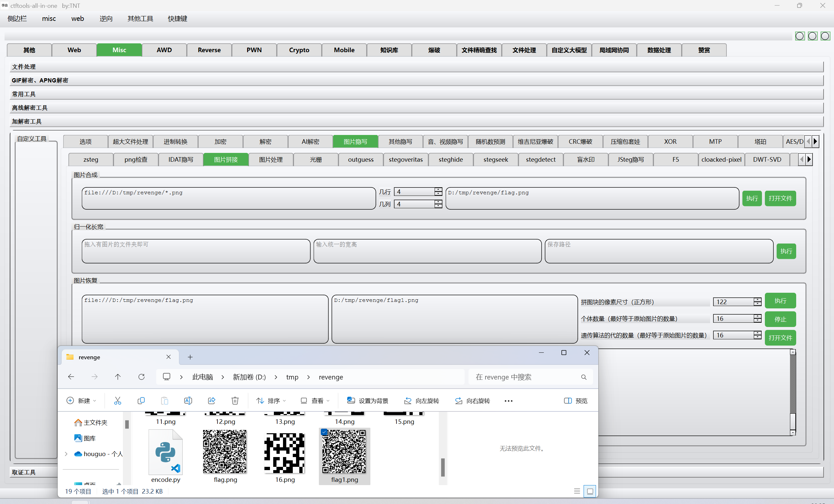Click the output log vertical scrollbar
This screenshot has width=834, height=504.
[x=793, y=392]
